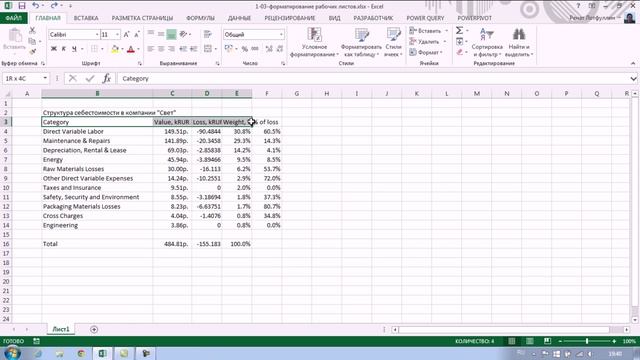Open the Calibri font name dropdown
The width and height of the screenshot is (640, 360).
pyautogui.click(x=97, y=35)
